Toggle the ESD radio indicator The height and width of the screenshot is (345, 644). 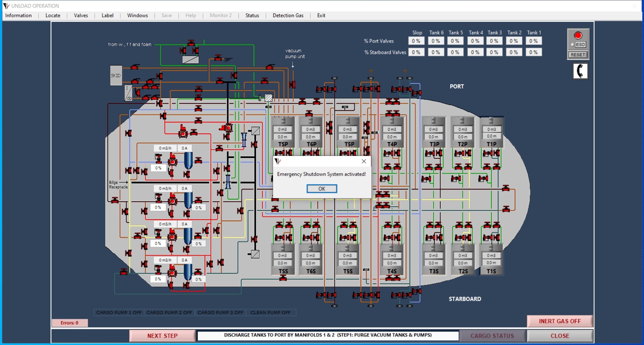572,45
